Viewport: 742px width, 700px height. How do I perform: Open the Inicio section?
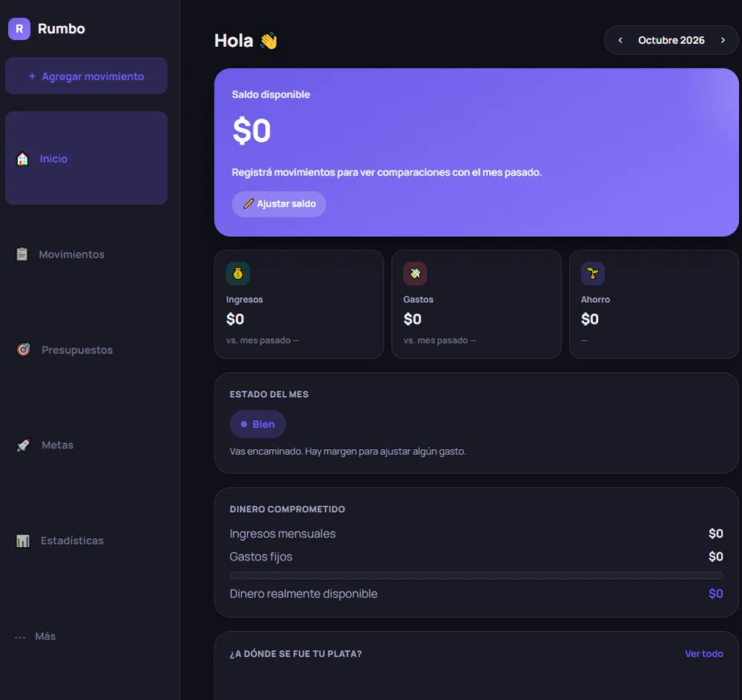86,158
